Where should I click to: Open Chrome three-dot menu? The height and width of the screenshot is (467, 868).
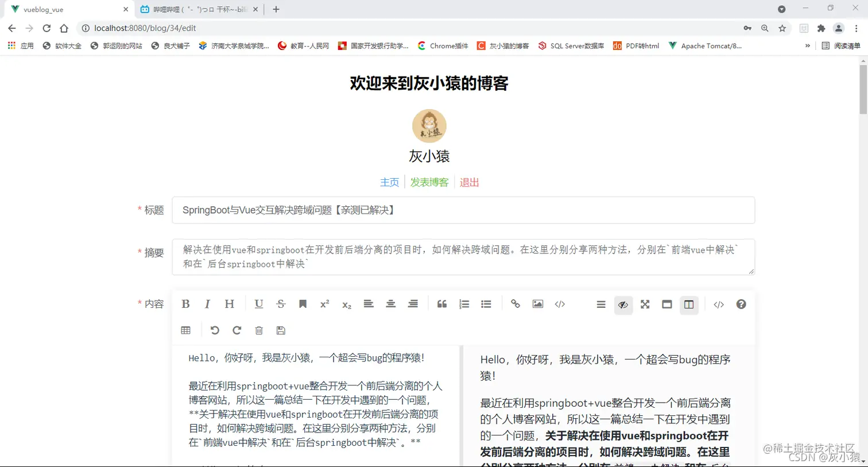[x=856, y=28]
